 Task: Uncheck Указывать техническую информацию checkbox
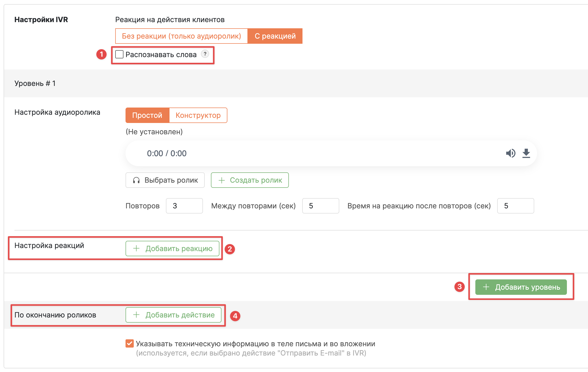pos(130,343)
